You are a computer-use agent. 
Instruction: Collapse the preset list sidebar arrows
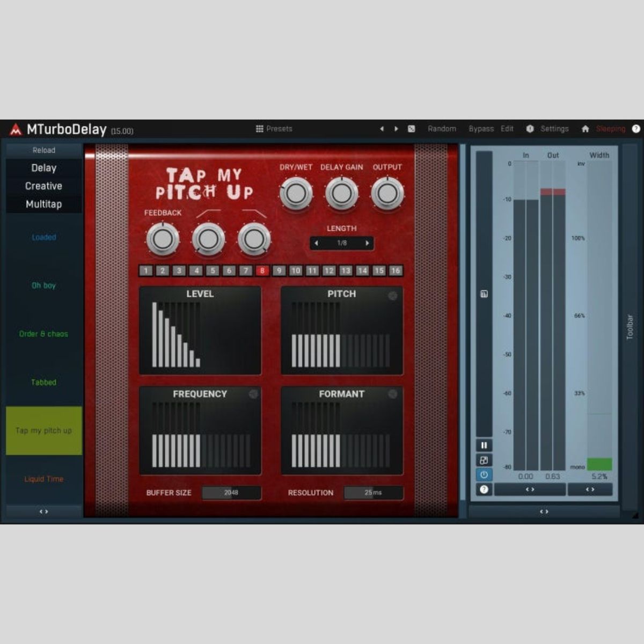[x=44, y=511]
